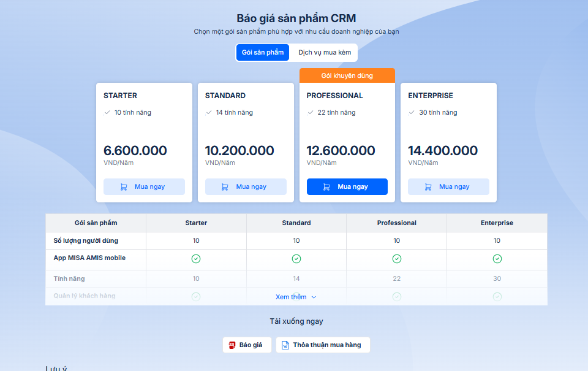Click the checkmark beside 10 tính năng
Viewport: 588px width, 371px height.
tap(107, 112)
